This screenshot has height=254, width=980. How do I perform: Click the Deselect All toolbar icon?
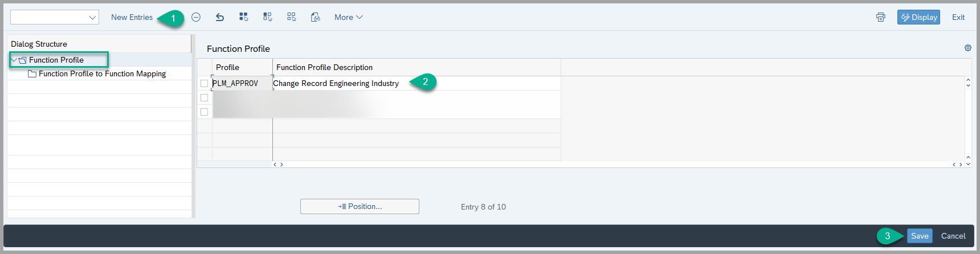pyautogui.click(x=292, y=17)
